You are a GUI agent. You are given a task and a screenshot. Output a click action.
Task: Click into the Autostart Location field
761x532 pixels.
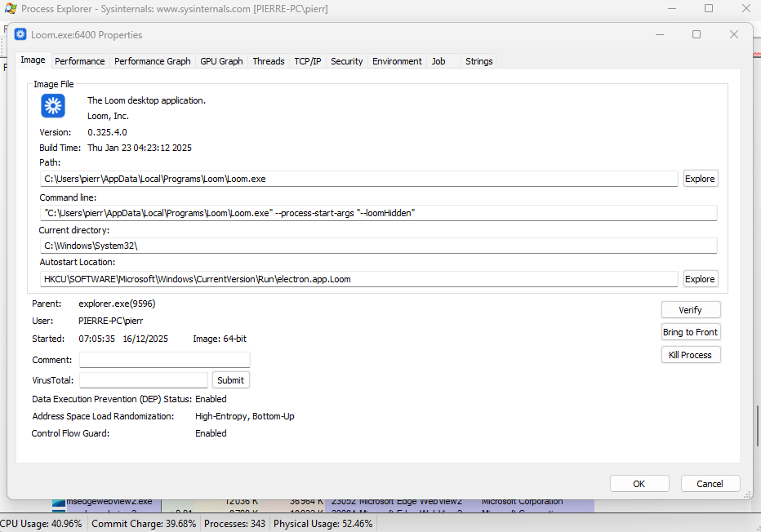pyautogui.click(x=358, y=279)
